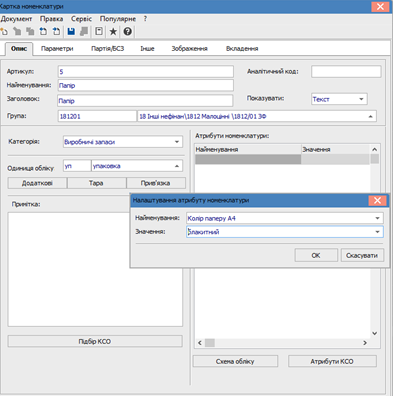Viewport: 393px width, 396px height.
Task: Click the Підбір КСО button
Action: [x=95, y=341]
